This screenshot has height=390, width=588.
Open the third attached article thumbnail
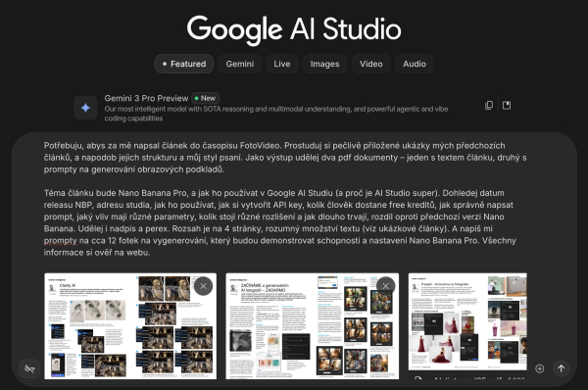(x=467, y=321)
